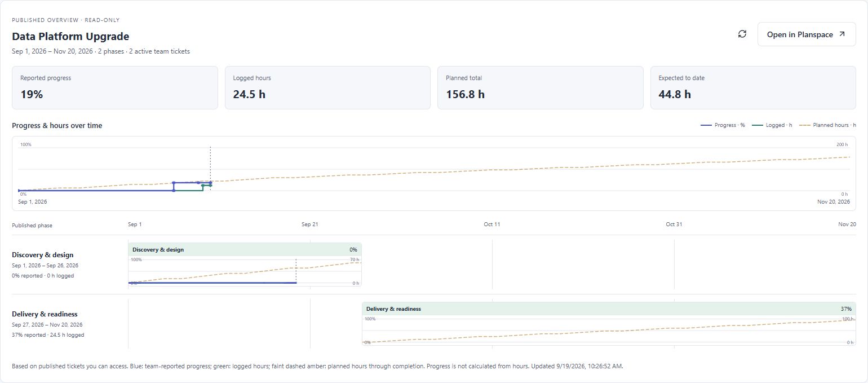Click the Discovery & design phase bar

tap(245, 249)
